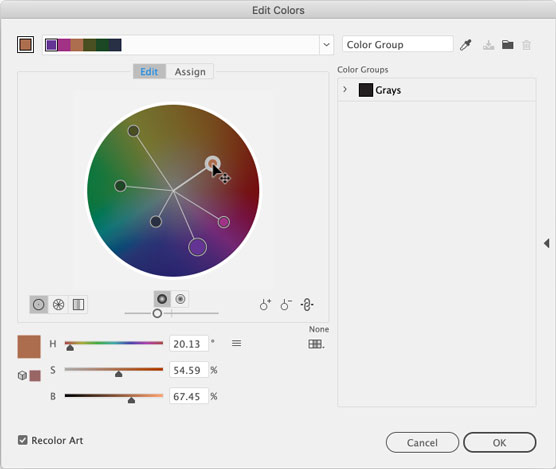Switch to the Assign tab
This screenshot has height=469, width=556.
190,72
